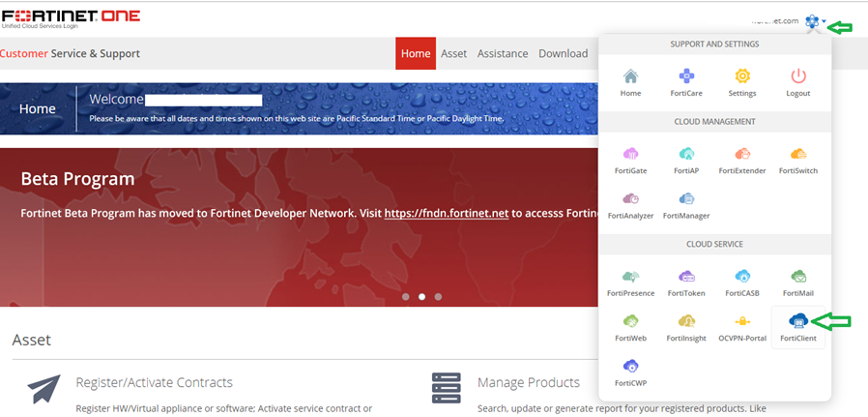The height and width of the screenshot is (417, 868).
Task: Open the Download navigation menu
Action: tap(563, 54)
